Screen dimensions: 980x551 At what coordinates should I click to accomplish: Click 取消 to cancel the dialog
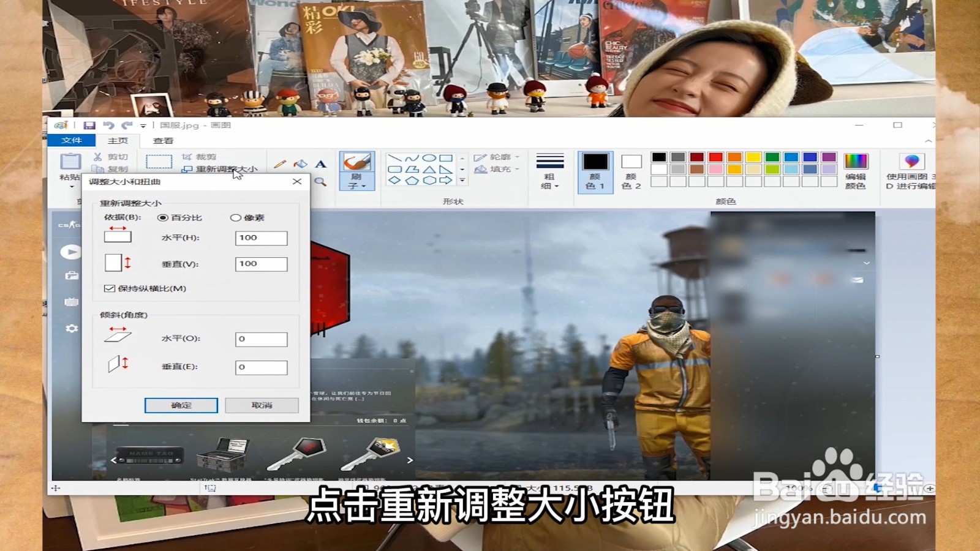coord(262,405)
